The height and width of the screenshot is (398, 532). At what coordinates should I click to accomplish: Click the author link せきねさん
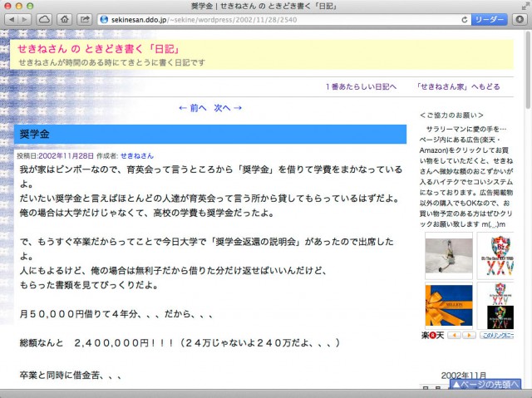pyautogui.click(x=137, y=155)
